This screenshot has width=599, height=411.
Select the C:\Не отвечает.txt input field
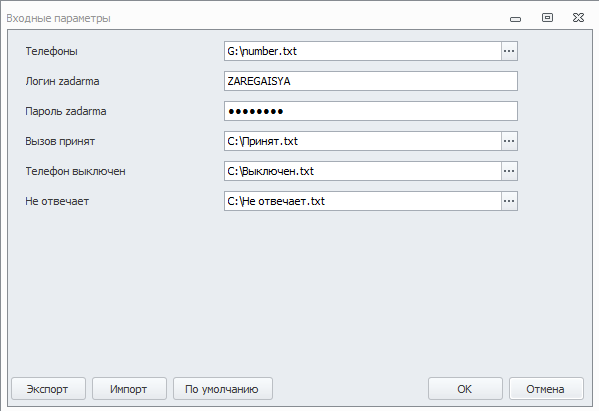pyautogui.click(x=363, y=201)
